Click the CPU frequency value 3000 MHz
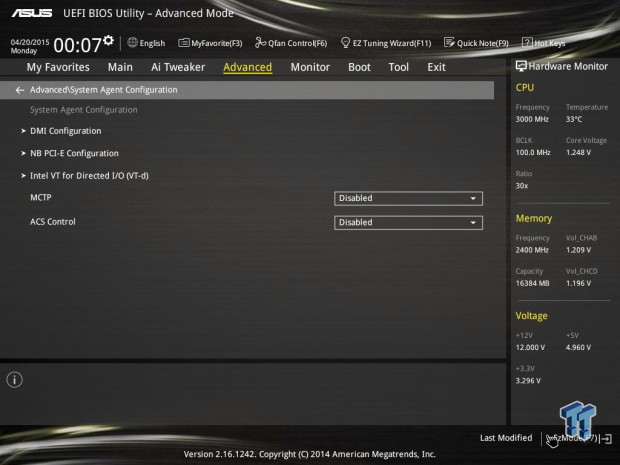 [532, 119]
